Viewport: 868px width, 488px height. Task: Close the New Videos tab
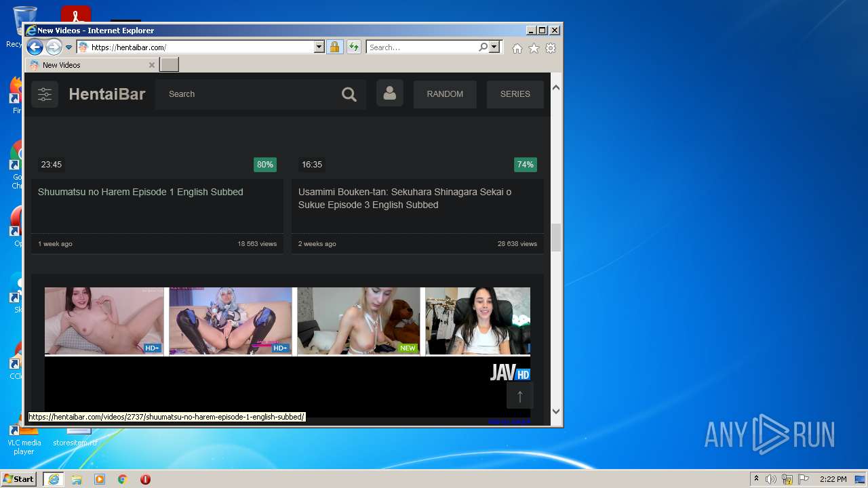pyautogui.click(x=152, y=65)
